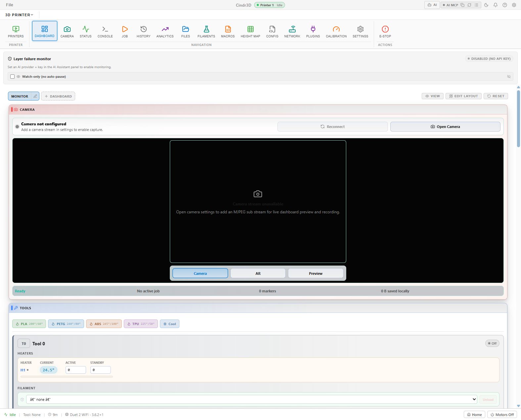The image size is (521, 420).
Task: Open the Files page
Action: click(x=186, y=31)
